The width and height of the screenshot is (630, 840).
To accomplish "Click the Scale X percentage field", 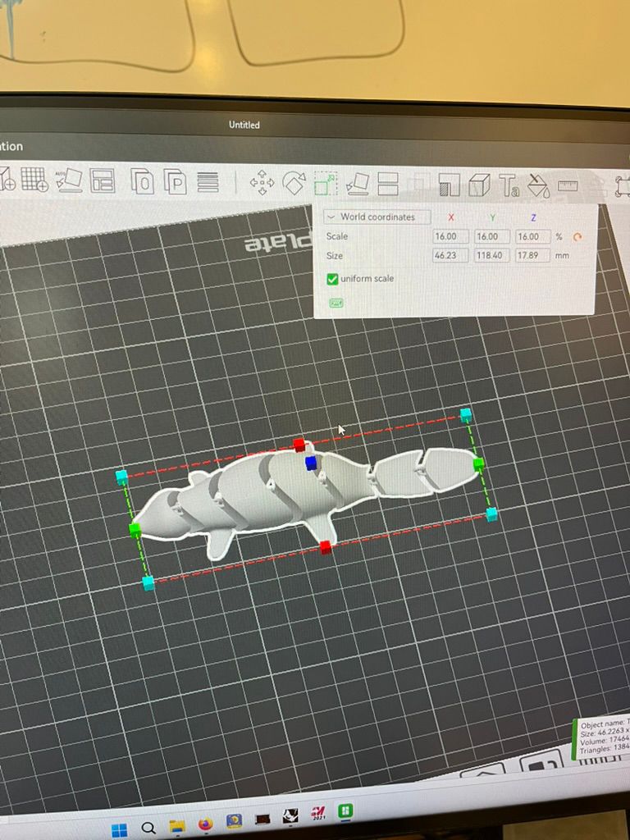I will pos(450,236).
